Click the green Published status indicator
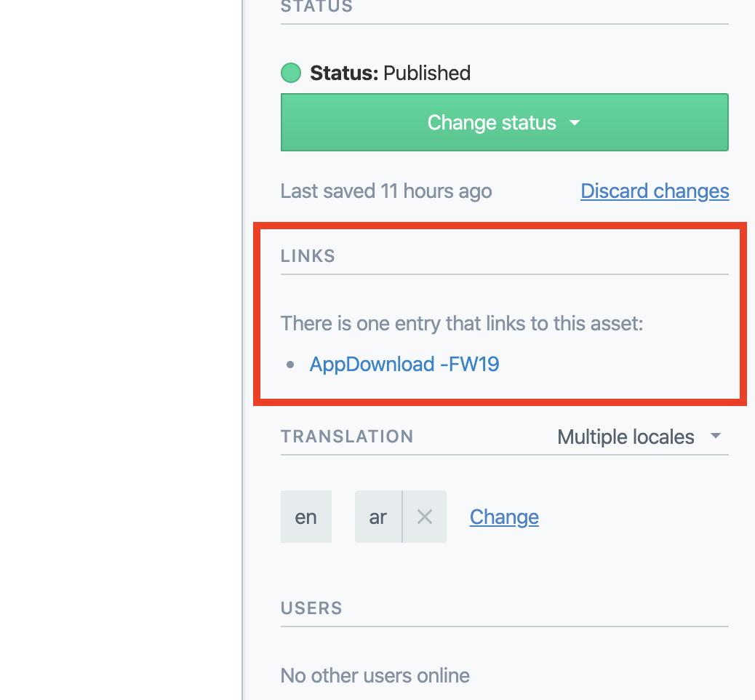Image resolution: width=755 pixels, height=700 pixels. click(x=290, y=73)
